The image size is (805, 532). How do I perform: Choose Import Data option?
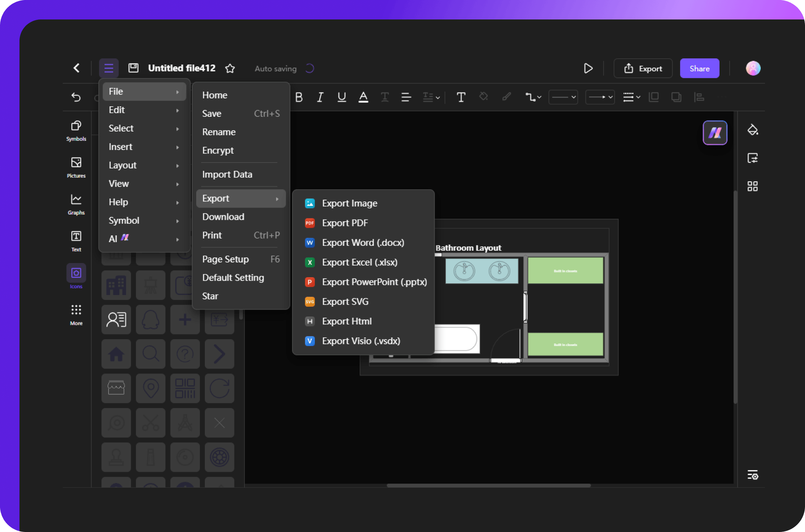[x=241, y=174]
